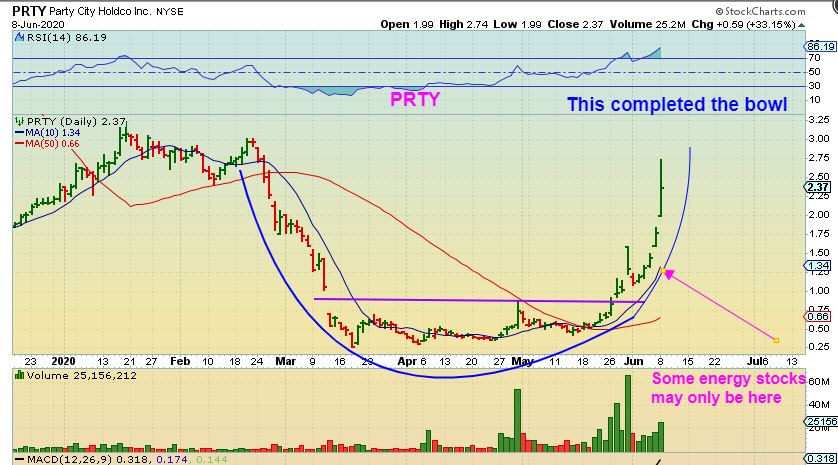Click the 'Some energy stocks' annotation

coord(728,378)
